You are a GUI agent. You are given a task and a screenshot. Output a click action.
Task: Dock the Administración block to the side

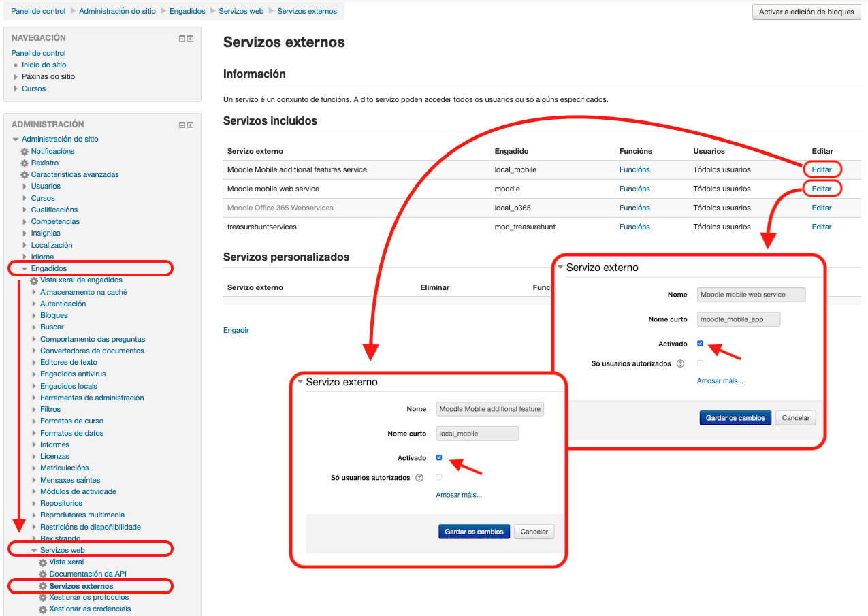(x=191, y=125)
